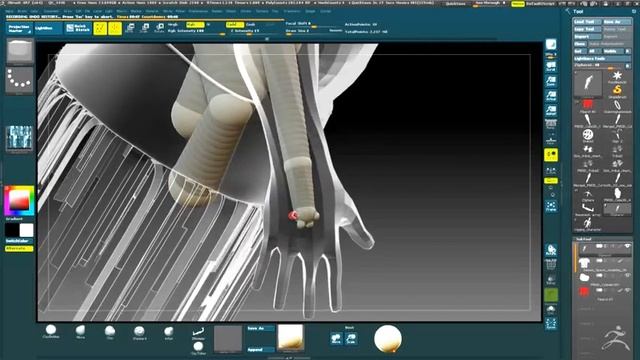Image resolution: width=640 pixels, height=360 pixels.
Task: Select the red Plane3D tool thumbnail
Action: pyautogui.click(x=587, y=106)
